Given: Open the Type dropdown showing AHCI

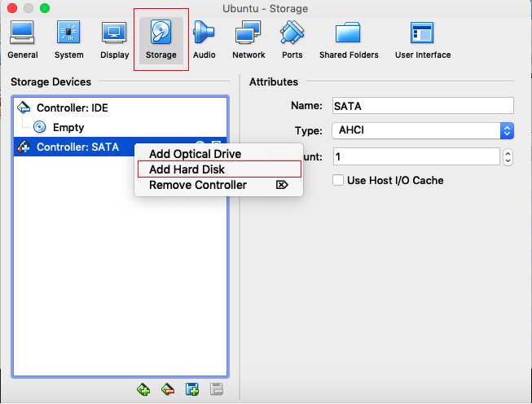Looking at the screenshot, I should tap(423, 130).
